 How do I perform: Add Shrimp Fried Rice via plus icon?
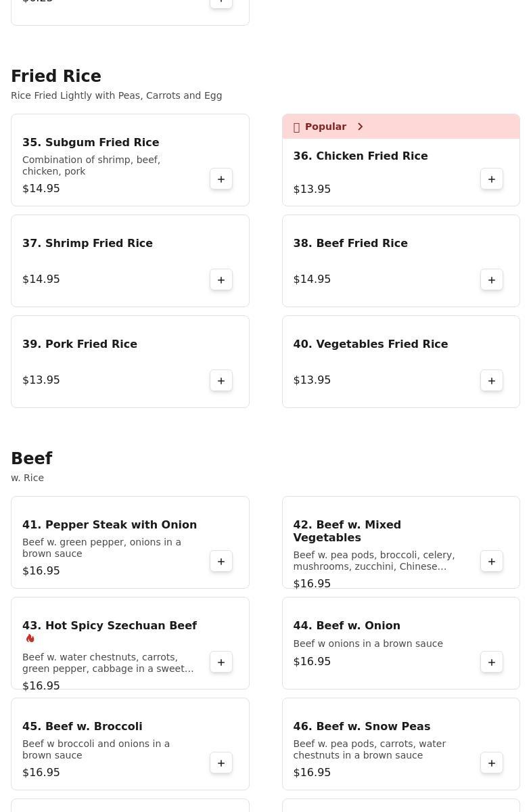click(x=221, y=280)
